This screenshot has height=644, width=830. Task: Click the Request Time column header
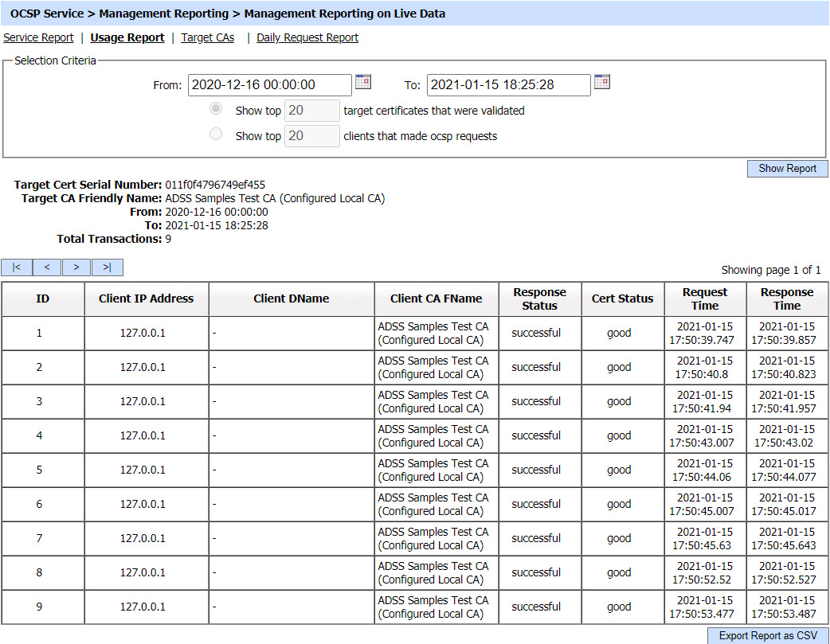pos(705,299)
